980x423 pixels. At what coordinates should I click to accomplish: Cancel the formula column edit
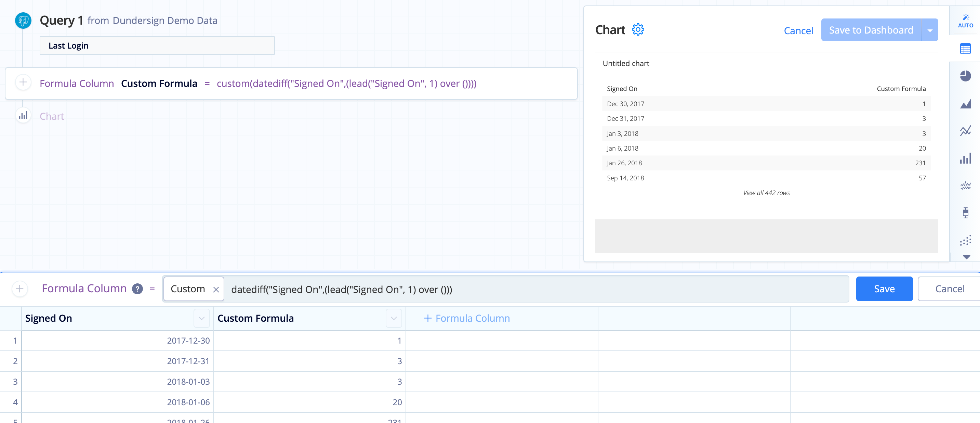(950, 289)
